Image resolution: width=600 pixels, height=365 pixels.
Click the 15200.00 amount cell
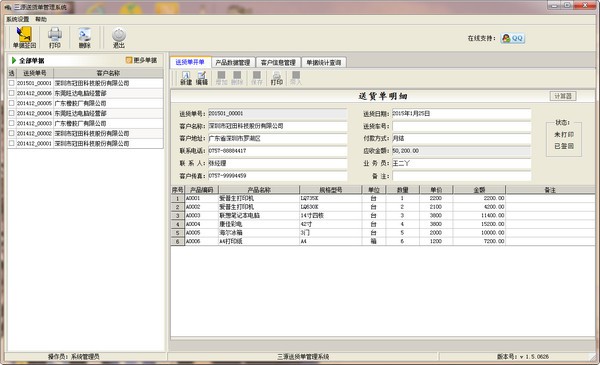tap(479, 224)
